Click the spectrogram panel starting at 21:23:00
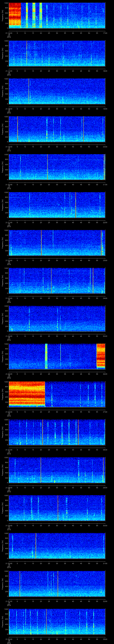Image resolution: width=114 pixels, height=644 pixels. click(x=57, y=280)
